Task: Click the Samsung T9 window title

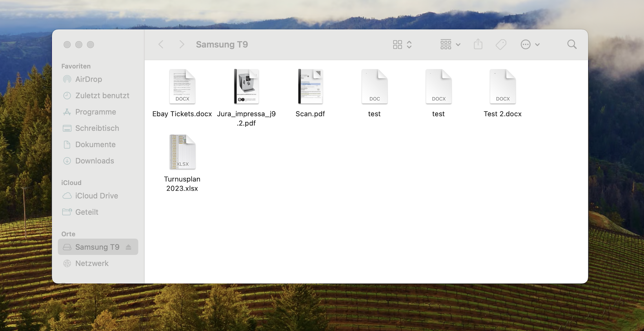Action: coord(222,44)
